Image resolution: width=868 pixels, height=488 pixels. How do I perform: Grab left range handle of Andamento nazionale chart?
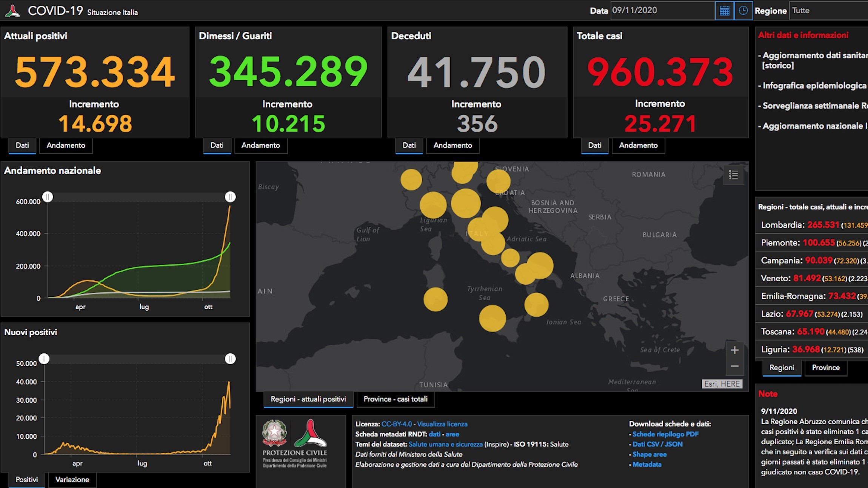click(x=48, y=197)
